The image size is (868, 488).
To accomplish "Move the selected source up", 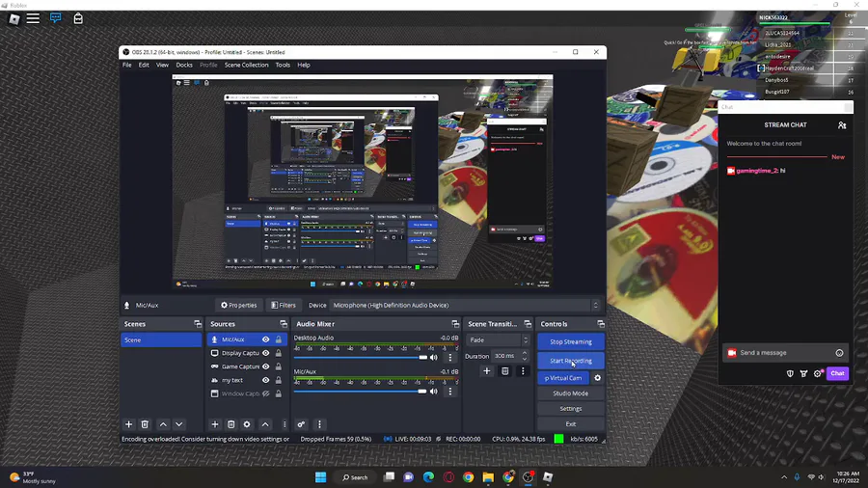I will 265,424.
